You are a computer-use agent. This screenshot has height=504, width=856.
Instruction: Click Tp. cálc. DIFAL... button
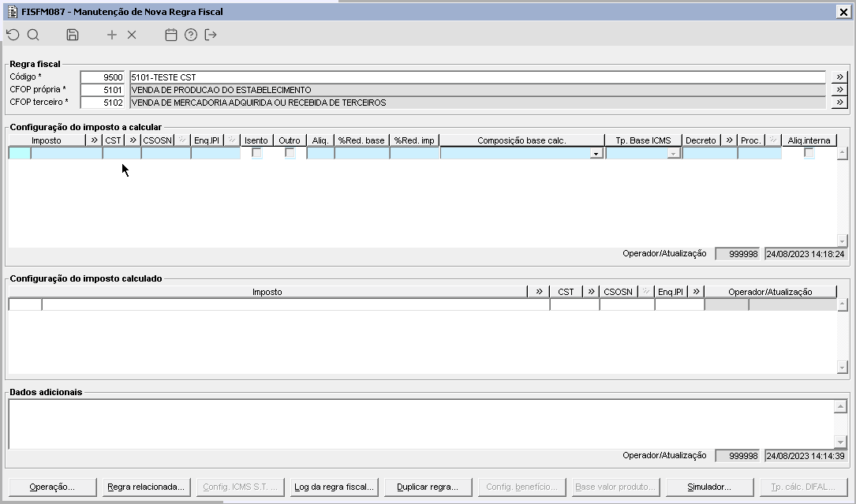pyautogui.click(x=804, y=487)
